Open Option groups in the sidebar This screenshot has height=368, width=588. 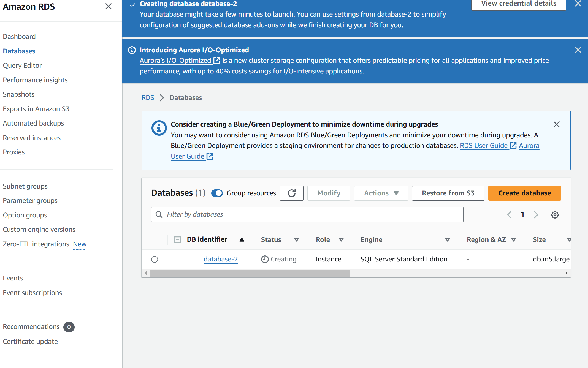click(x=25, y=215)
